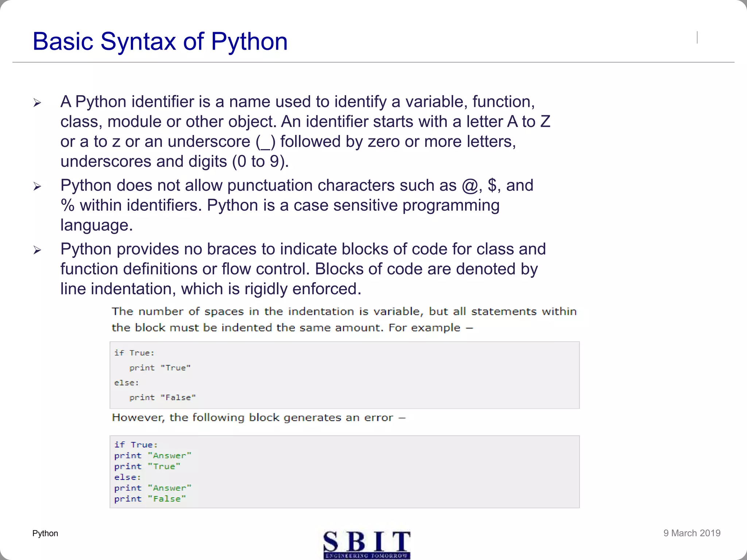Click the '9 March 2019' date footer

(692, 533)
